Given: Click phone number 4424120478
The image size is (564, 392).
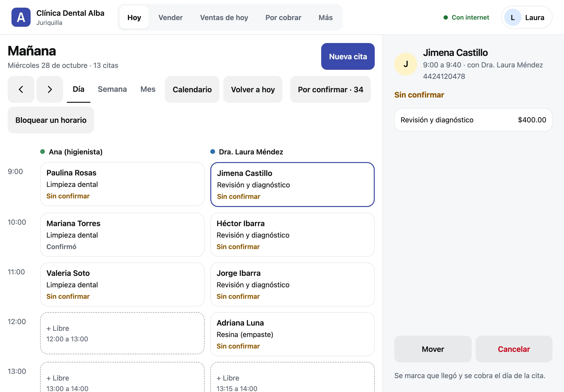Looking at the screenshot, I should point(444,76).
